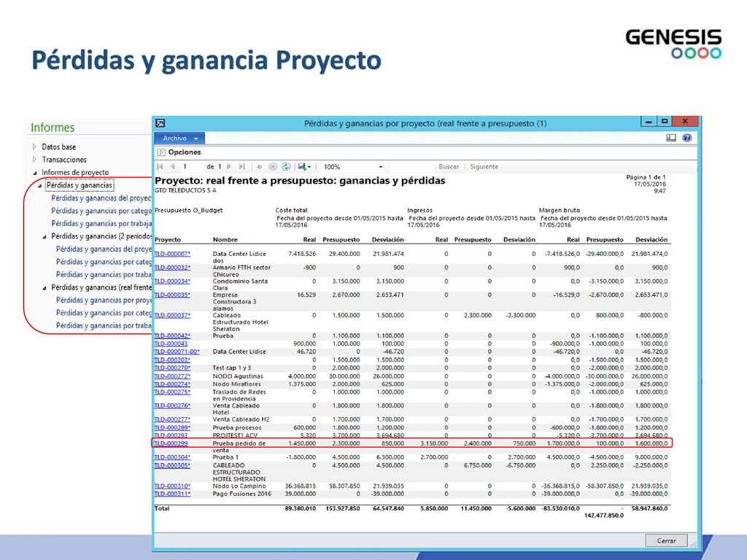747x560 pixels.
Task: Click the 'Venta Cableado H2' name cell
Action: [x=241, y=419]
